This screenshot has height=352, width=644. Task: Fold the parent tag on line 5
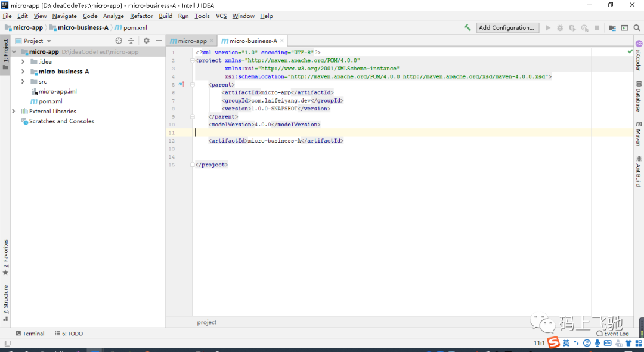coord(192,85)
